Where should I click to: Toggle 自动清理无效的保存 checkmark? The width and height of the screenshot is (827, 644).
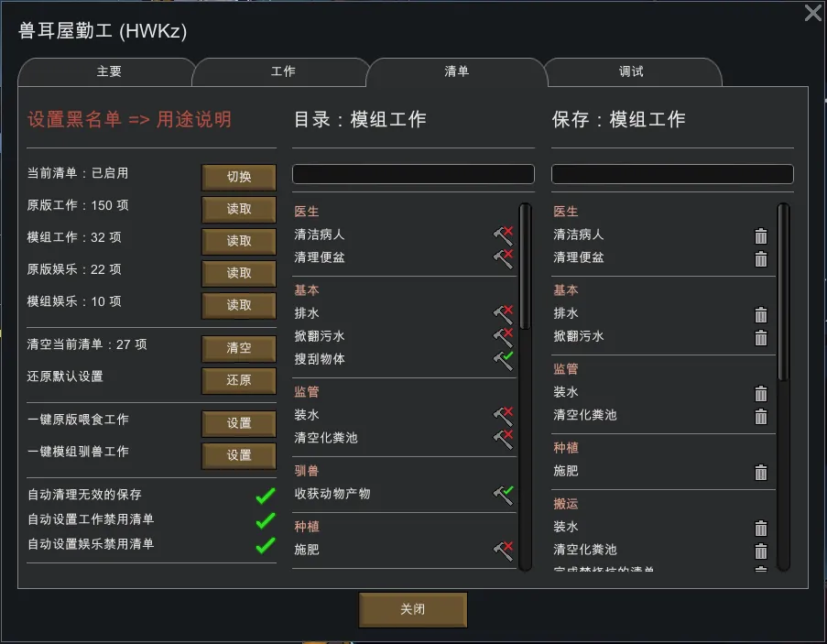pyautogui.click(x=266, y=496)
